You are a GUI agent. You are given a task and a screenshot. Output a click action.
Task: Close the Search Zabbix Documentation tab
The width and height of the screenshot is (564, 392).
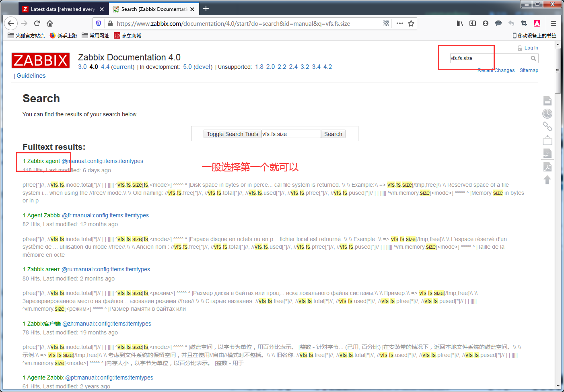[x=192, y=9]
